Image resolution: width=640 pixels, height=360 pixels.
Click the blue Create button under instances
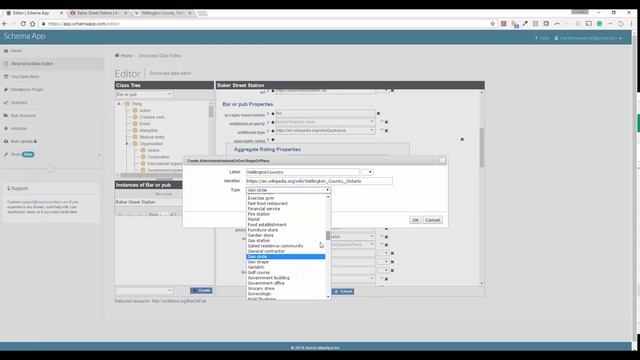click(201, 290)
